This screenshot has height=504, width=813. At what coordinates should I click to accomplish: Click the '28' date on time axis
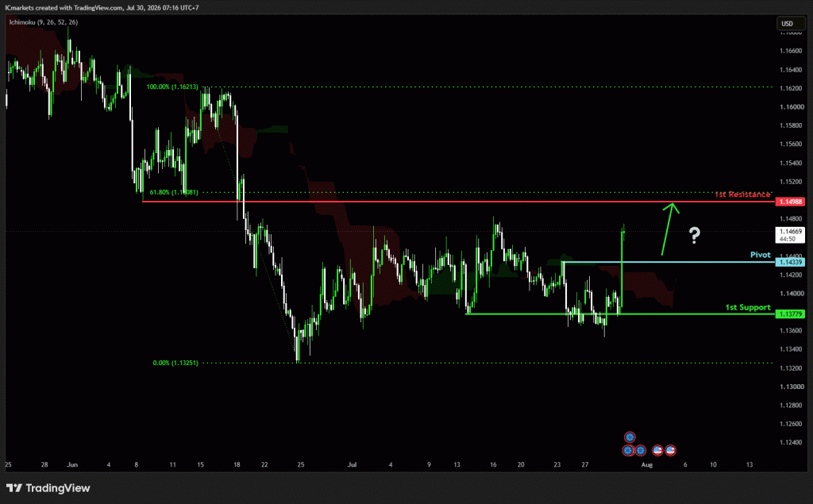[44, 464]
